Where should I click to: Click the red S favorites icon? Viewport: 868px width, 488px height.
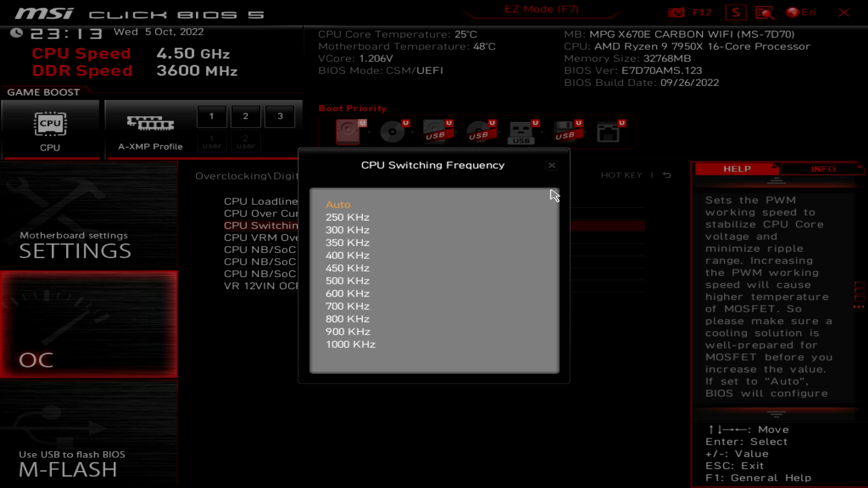[736, 12]
